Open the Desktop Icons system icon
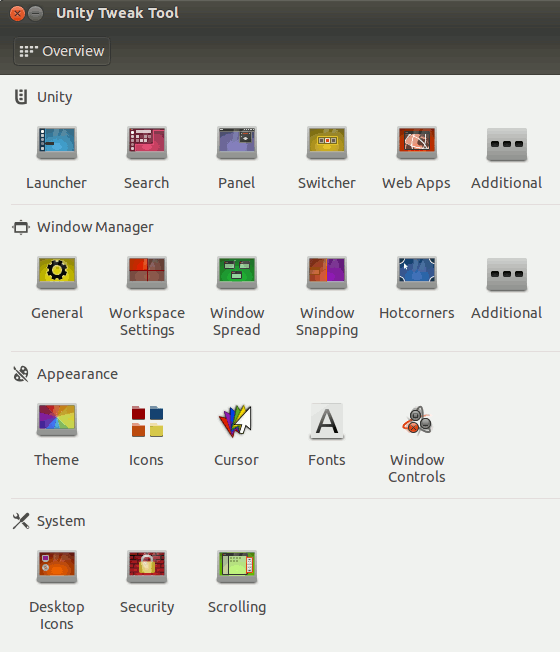This screenshot has width=560, height=652. (x=57, y=567)
